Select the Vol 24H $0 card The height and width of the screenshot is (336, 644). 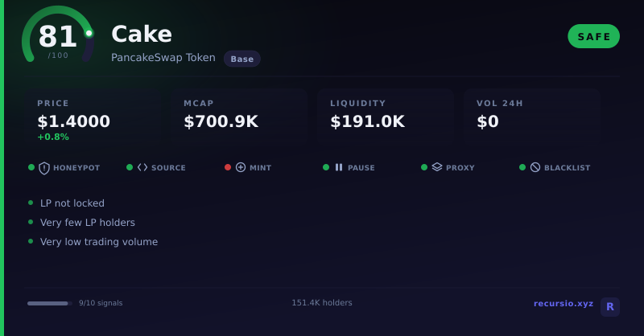pyautogui.click(x=532, y=116)
